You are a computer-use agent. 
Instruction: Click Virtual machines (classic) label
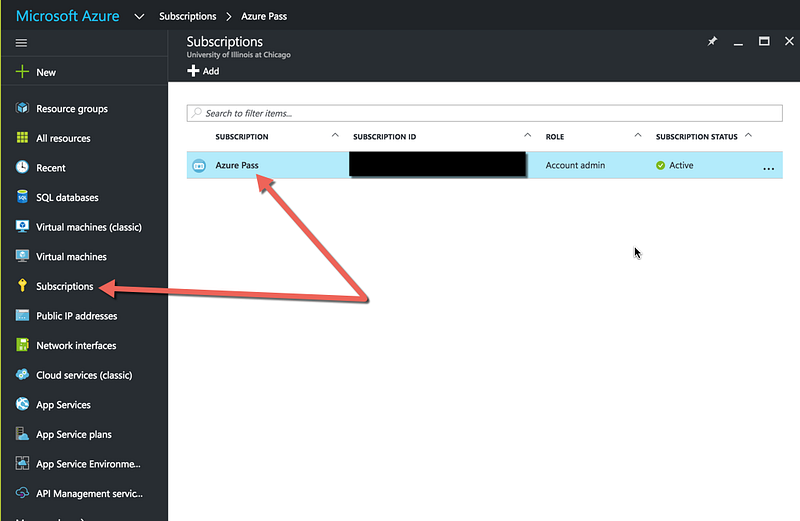[x=89, y=227]
